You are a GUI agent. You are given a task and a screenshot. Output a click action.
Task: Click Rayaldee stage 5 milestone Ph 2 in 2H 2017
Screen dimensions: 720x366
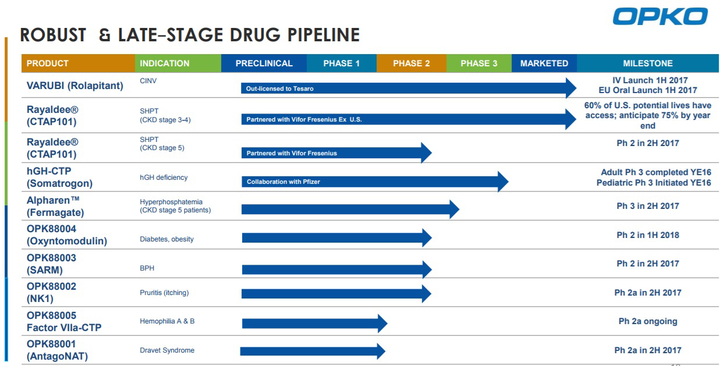pyautogui.click(x=648, y=143)
